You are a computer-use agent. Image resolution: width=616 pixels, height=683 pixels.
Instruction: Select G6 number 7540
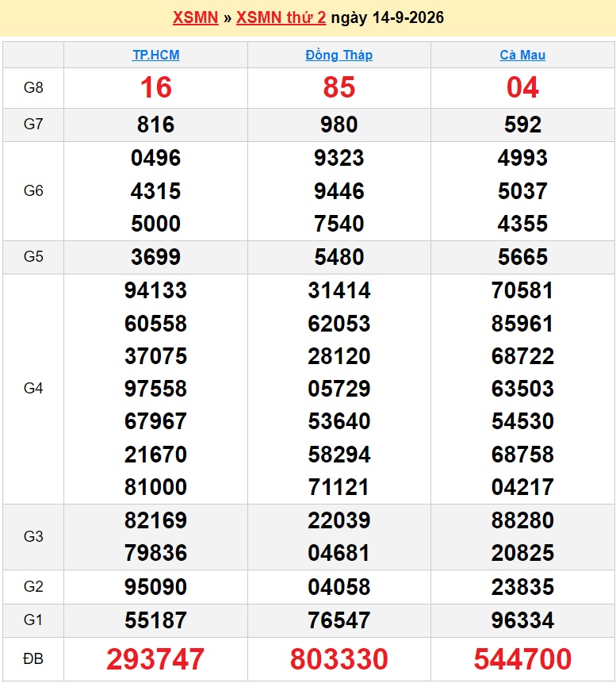click(339, 224)
